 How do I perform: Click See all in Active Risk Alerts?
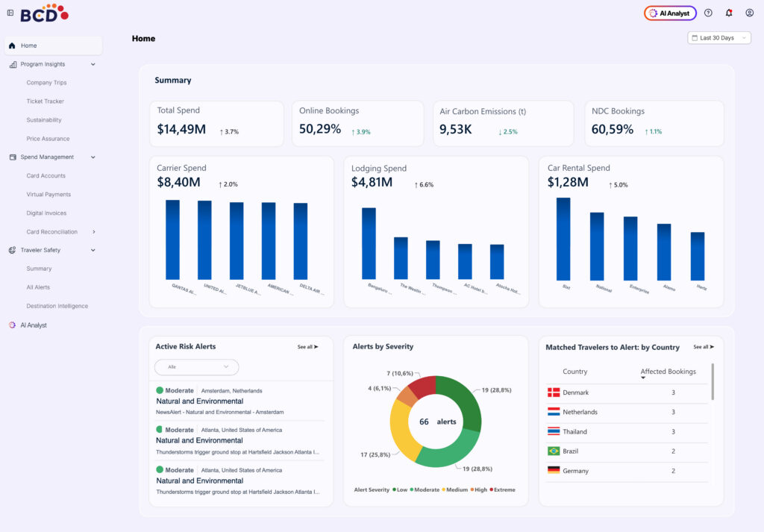[307, 347]
